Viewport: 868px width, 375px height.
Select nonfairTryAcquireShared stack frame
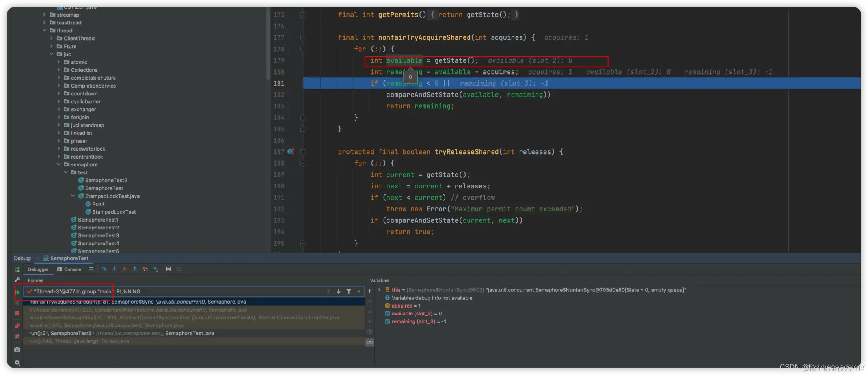194,302
